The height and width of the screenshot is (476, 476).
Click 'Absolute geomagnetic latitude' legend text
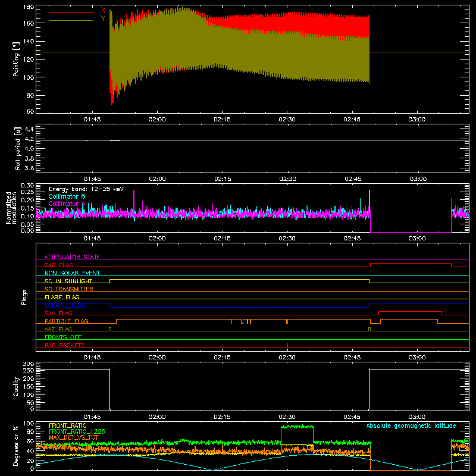(411, 425)
